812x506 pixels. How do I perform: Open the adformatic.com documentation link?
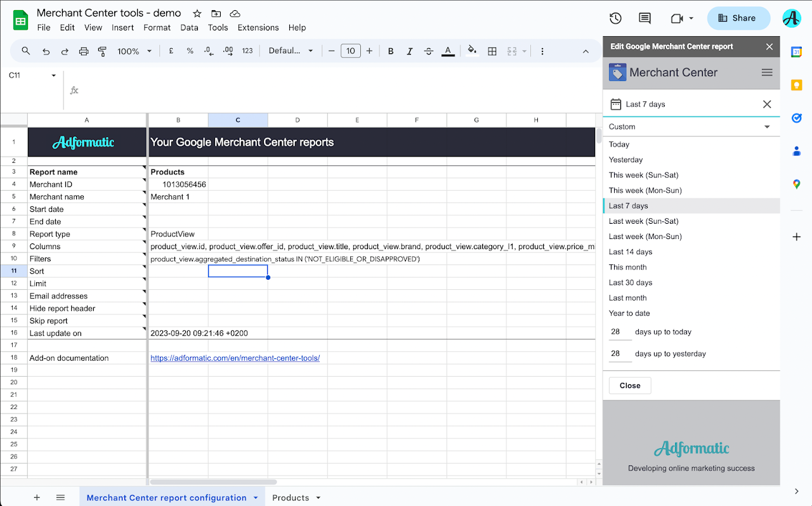(235, 358)
